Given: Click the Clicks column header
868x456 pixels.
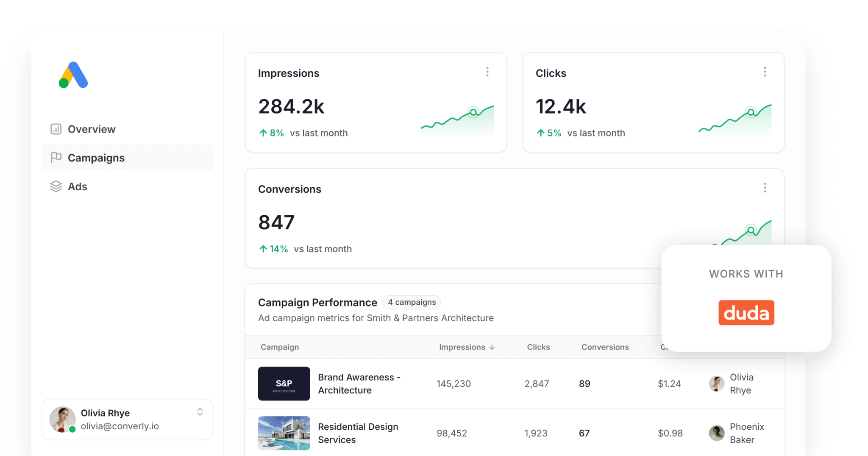Looking at the screenshot, I should pos(538,347).
